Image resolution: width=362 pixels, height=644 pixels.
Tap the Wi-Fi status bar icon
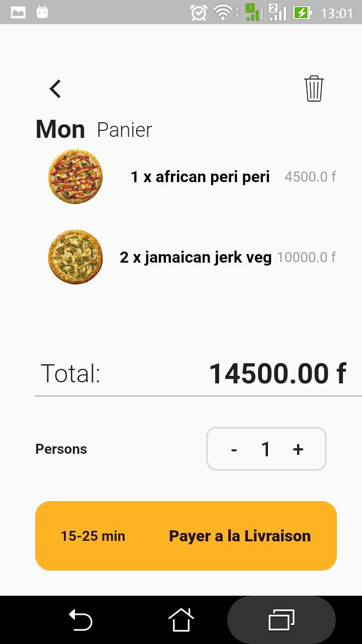tap(222, 13)
